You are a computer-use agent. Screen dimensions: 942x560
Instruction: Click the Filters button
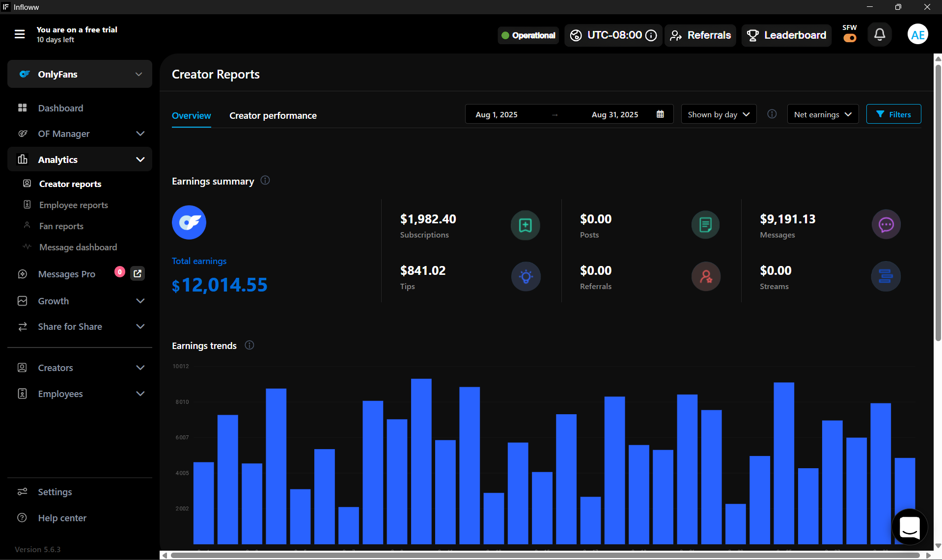893,114
